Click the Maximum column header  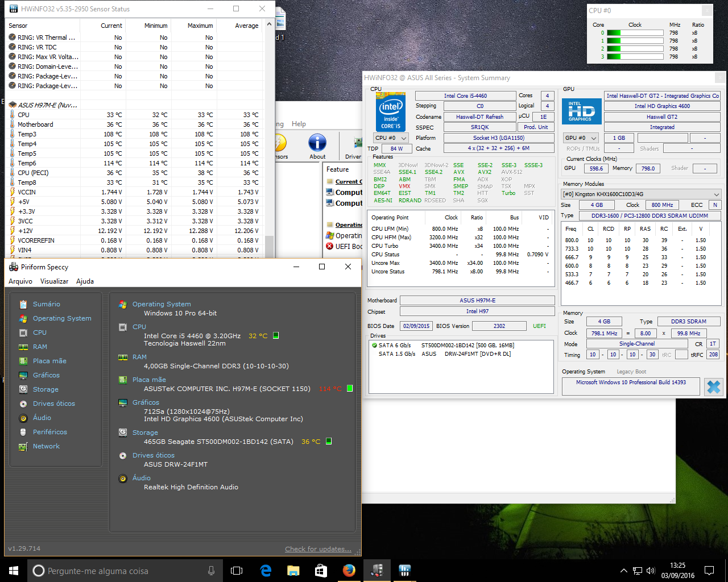tap(200, 26)
